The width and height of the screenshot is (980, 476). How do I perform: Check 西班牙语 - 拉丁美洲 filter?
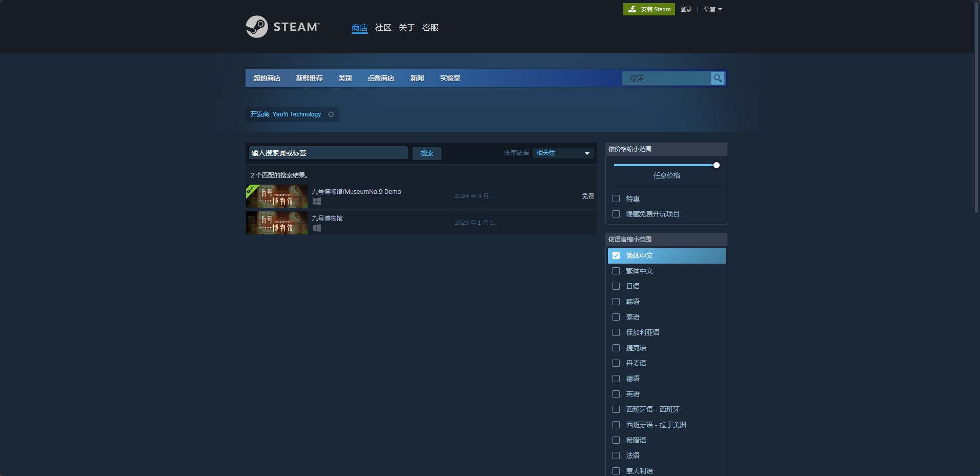[616, 425]
